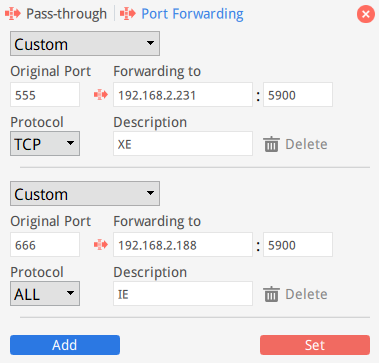Click the Description field containing IE

[183, 294]
